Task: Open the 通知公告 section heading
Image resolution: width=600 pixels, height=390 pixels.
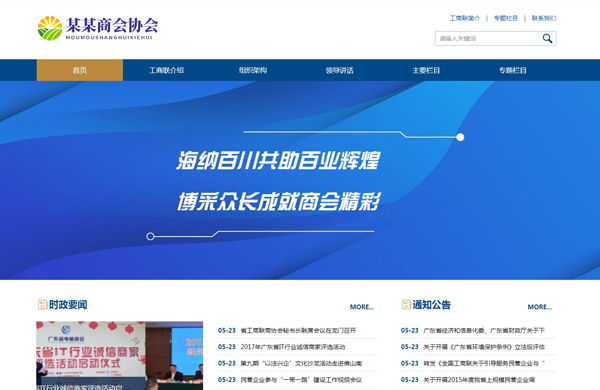Action: pyautogui.click(x=432, y=305)
